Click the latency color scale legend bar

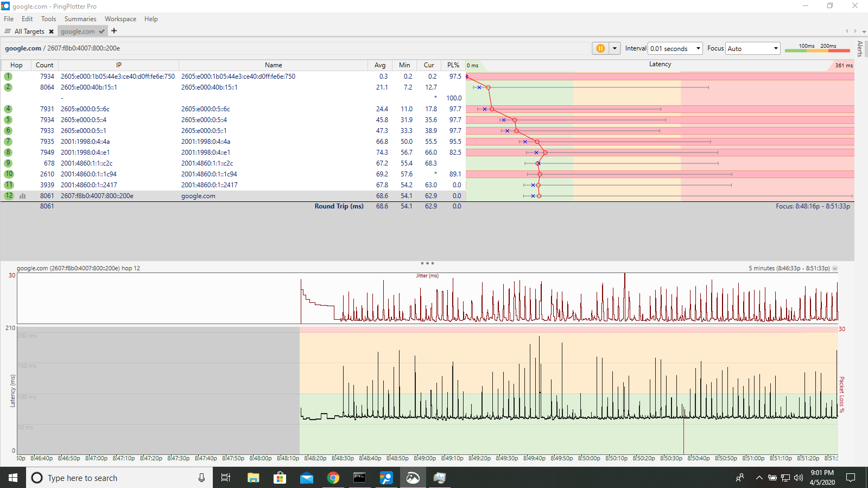click(x=817, y=50)
